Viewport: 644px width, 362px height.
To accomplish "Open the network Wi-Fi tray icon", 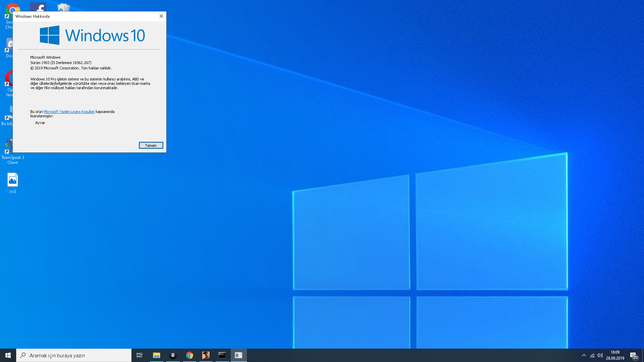I will (x=592, y=355).
